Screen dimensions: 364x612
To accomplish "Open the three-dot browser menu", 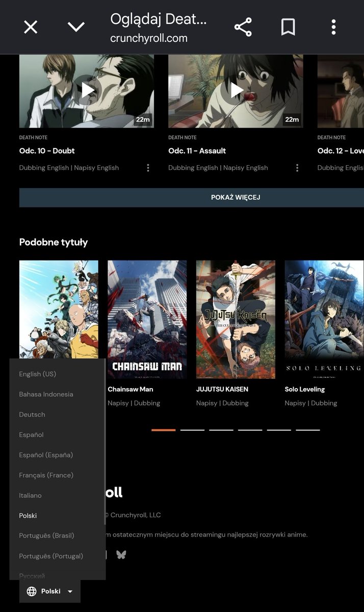I will click(333, 27).
